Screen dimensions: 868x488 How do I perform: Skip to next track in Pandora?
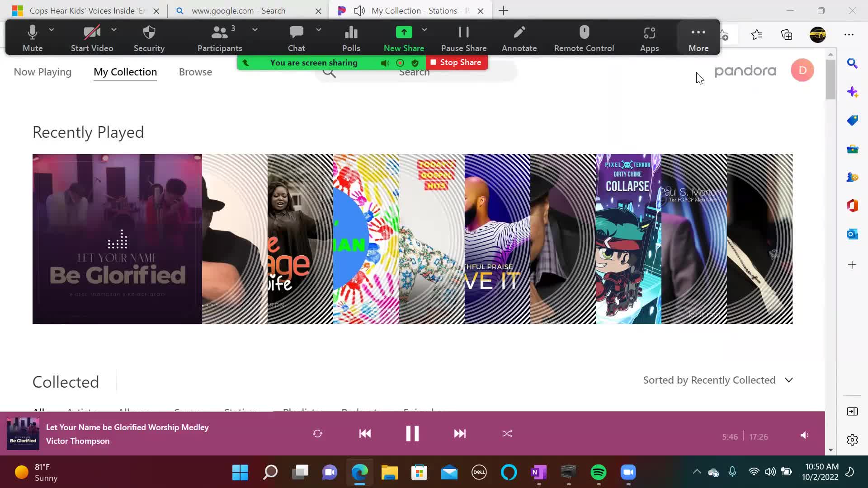(x=460, y=434)
